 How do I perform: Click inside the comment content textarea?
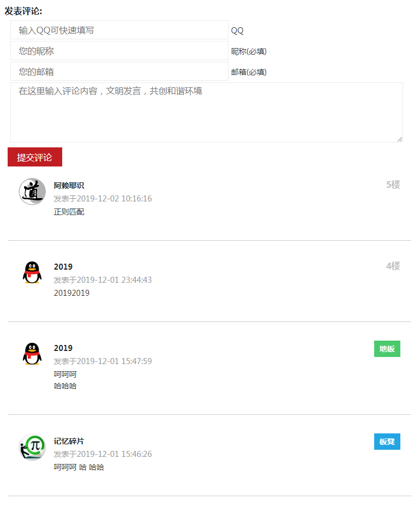point(207,112)
